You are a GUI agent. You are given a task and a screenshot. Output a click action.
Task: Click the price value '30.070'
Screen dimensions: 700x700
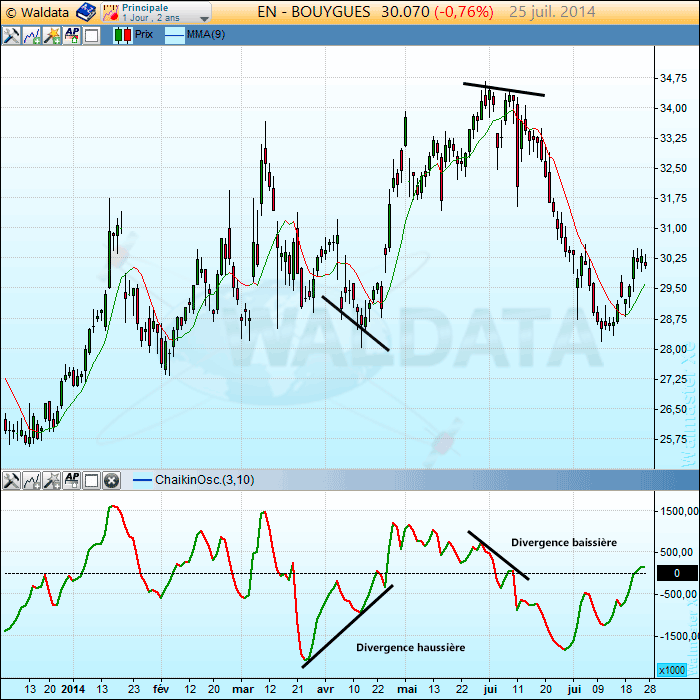[x=405, y=12]
